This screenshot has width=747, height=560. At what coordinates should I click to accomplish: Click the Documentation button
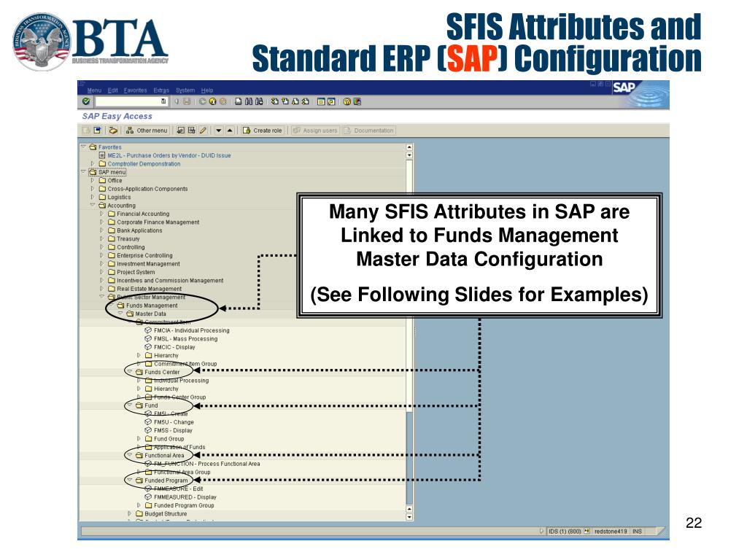(x=369, y=131)
